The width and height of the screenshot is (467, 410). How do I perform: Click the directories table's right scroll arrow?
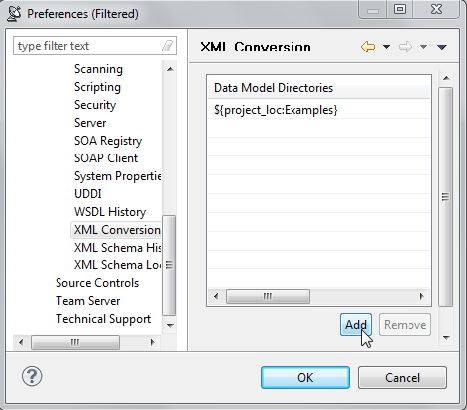[x=422, y=296]
